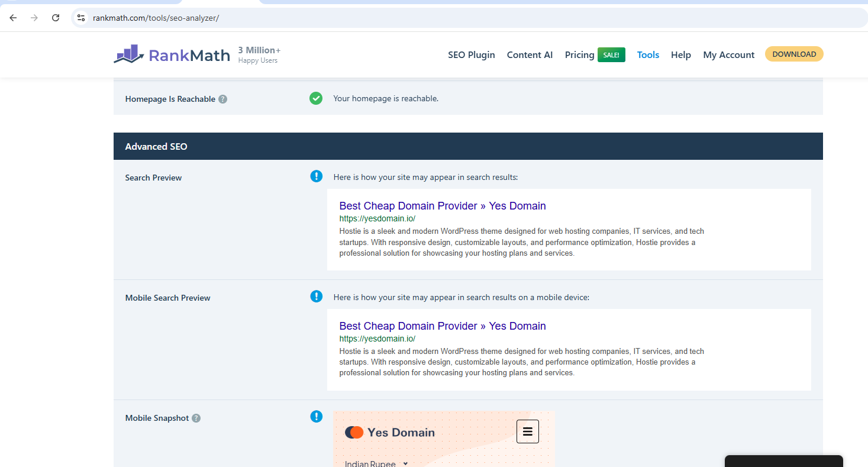868x467 pixels.
Task: Click the Advanced SEO section header
Action: click(x=468, y=146)
